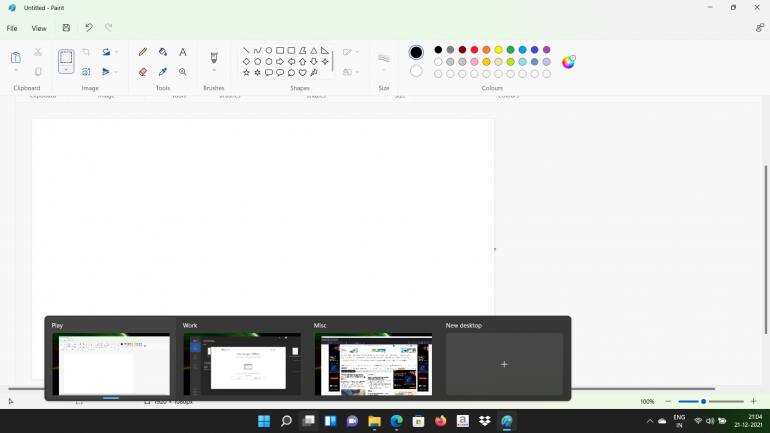Open the Selection tool dropdown chevron
The height and width of the screenshot is (433, 770).
pos(66,71)
